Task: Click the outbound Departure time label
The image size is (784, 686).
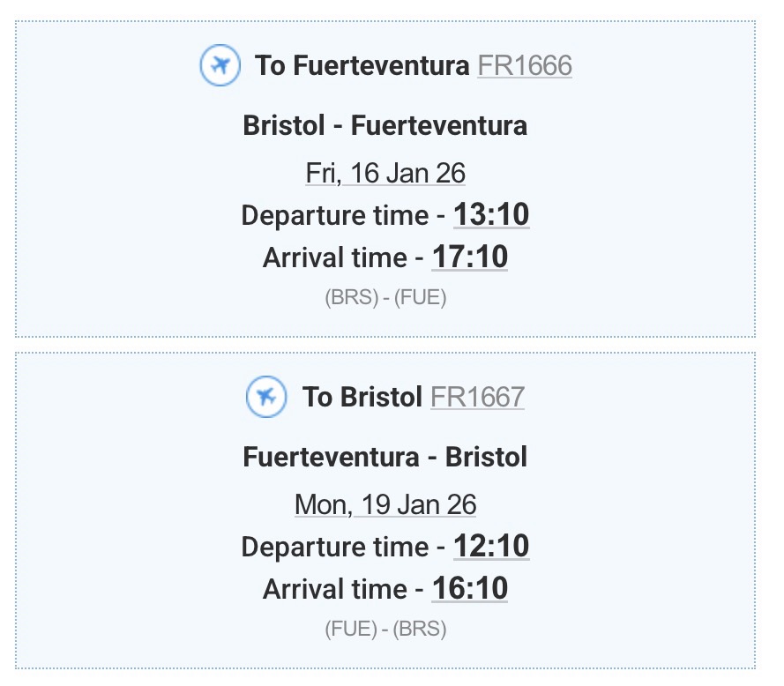Action: point(336,215)
